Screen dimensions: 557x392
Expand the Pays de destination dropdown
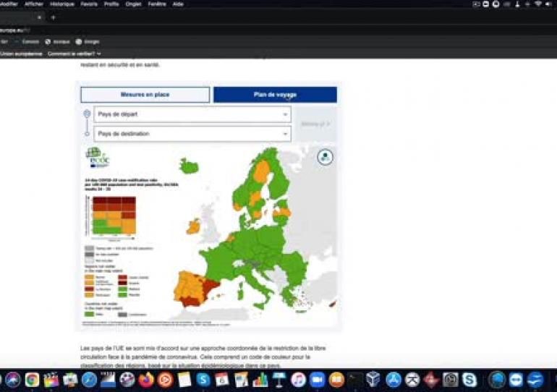pos(192,134)
